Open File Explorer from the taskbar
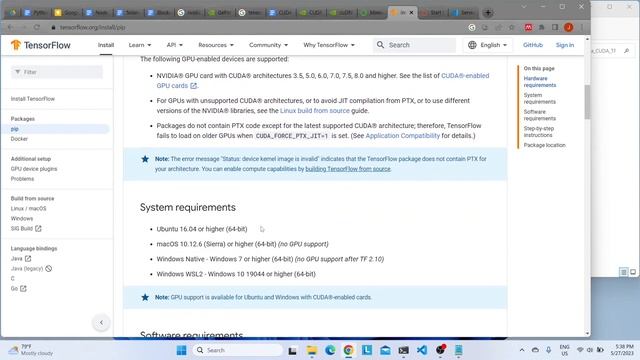The image size is (640, 360). pyautogui.click(x=311, y=350)
